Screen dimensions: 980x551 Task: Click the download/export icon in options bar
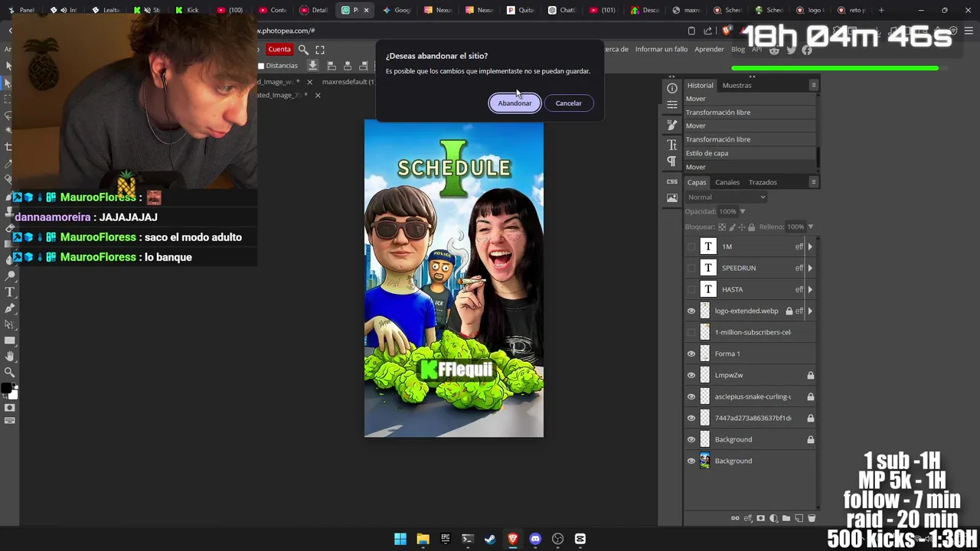[x=312, y=66]
